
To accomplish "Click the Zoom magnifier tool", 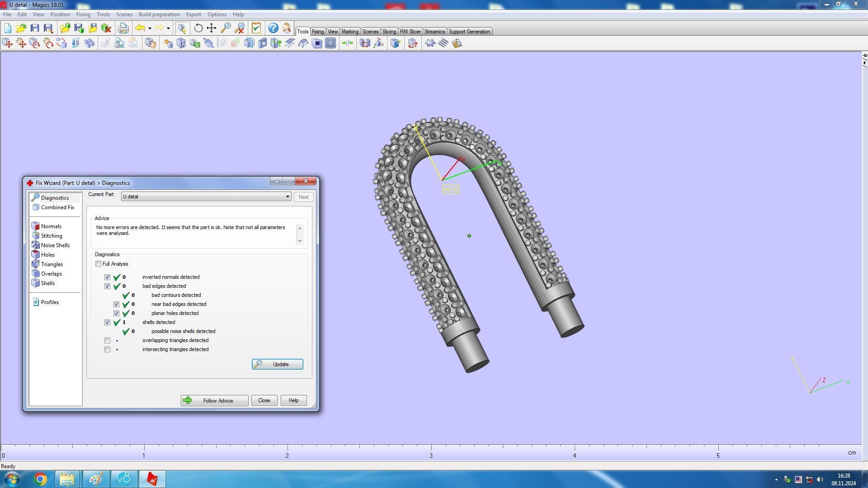I will [x=226, y=28].
